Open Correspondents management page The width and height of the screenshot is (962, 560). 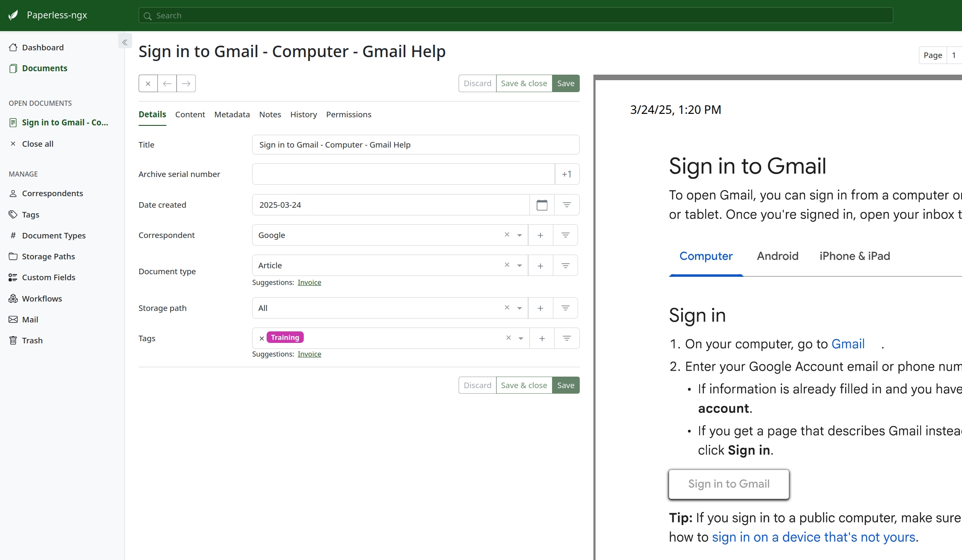(x=52, y=193)
